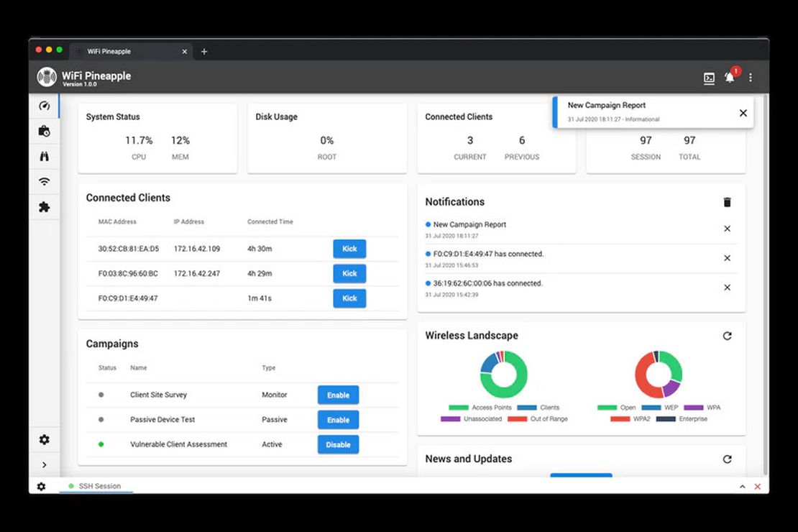Viewport: 798px width, 532px height.
Task: Open Modules with the puzzle piece icon
Action: point(45,207)
